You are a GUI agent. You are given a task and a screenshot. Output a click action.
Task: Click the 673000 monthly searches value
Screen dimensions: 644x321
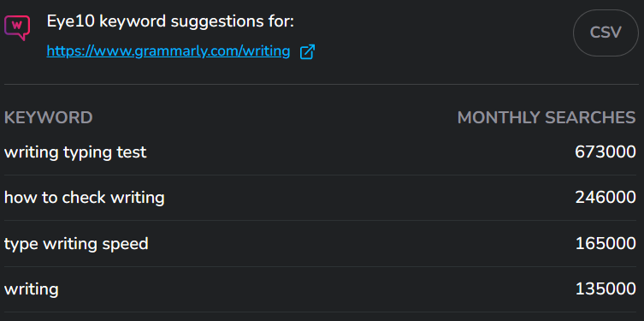click(606, 152)
